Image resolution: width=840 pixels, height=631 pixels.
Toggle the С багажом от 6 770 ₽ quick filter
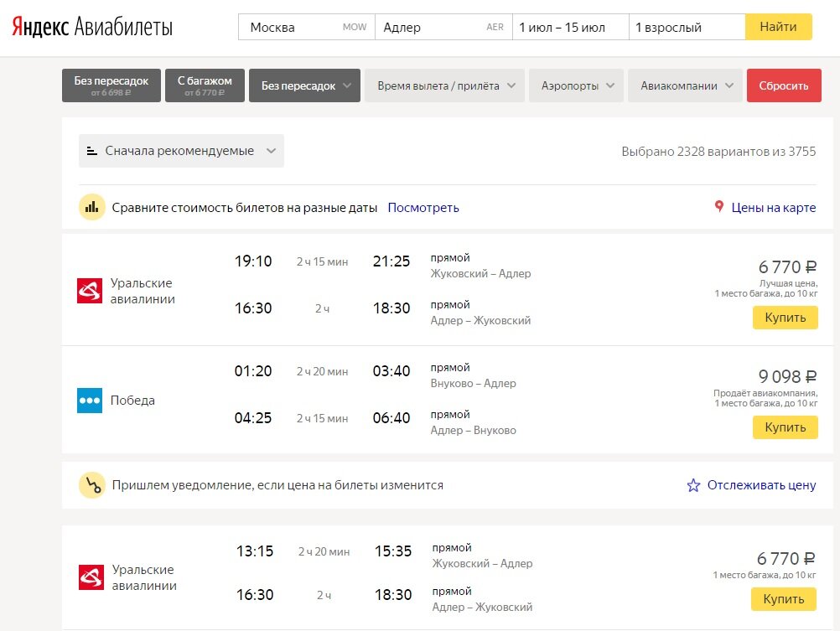click(x=205, y=85)
